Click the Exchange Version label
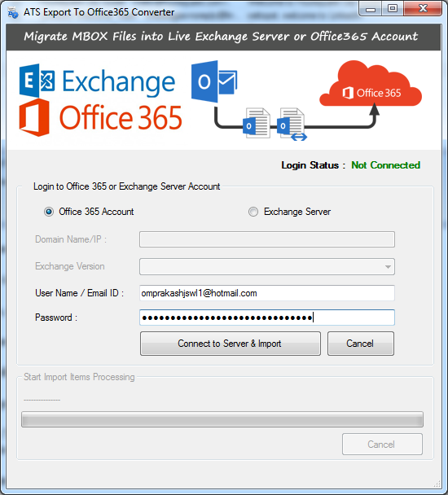 click(x=70, y=266)
